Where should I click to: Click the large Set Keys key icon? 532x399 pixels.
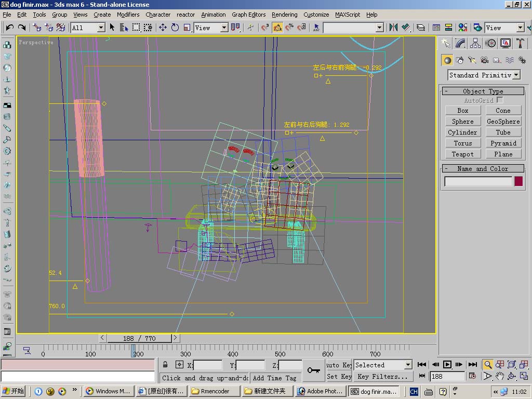[x=313, y=370]
